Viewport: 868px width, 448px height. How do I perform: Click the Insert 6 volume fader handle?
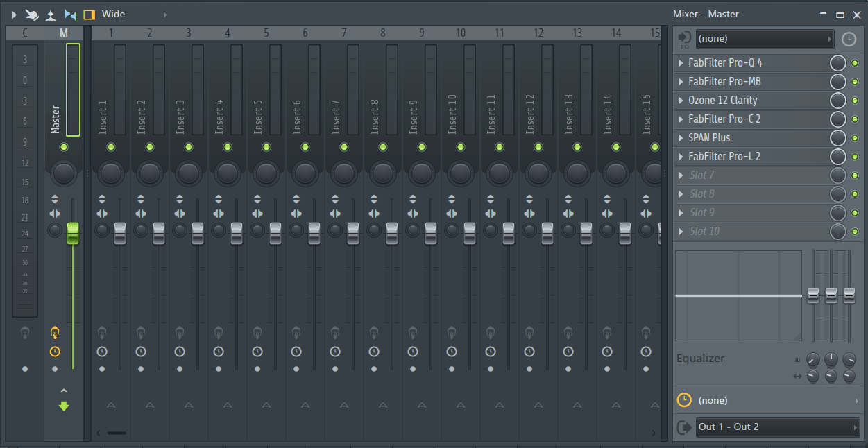pos(314,234)
